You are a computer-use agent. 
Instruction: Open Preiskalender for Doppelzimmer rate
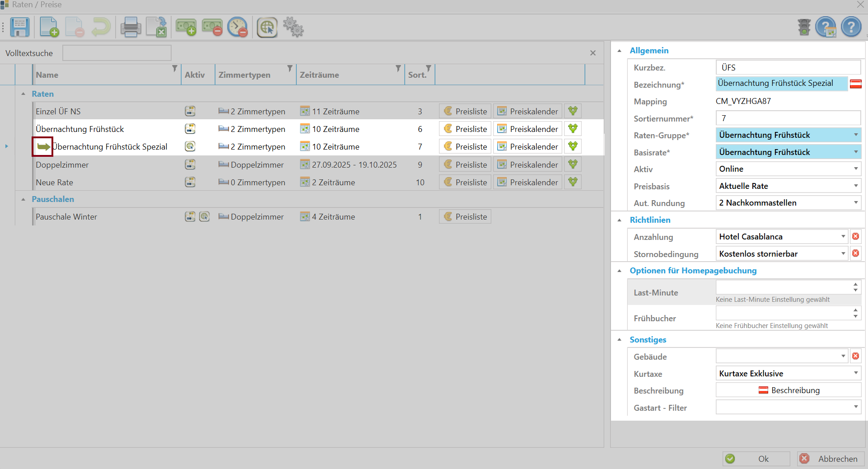point(527,164)
